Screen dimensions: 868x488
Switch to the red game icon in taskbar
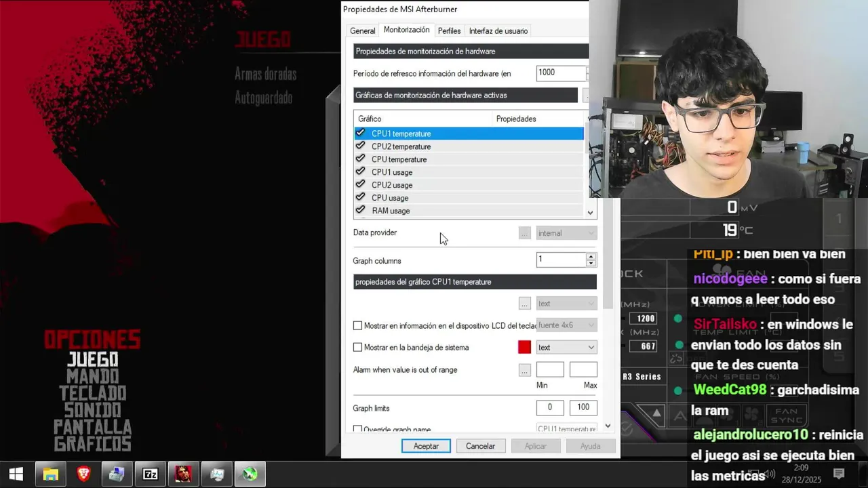pos(183,474)
